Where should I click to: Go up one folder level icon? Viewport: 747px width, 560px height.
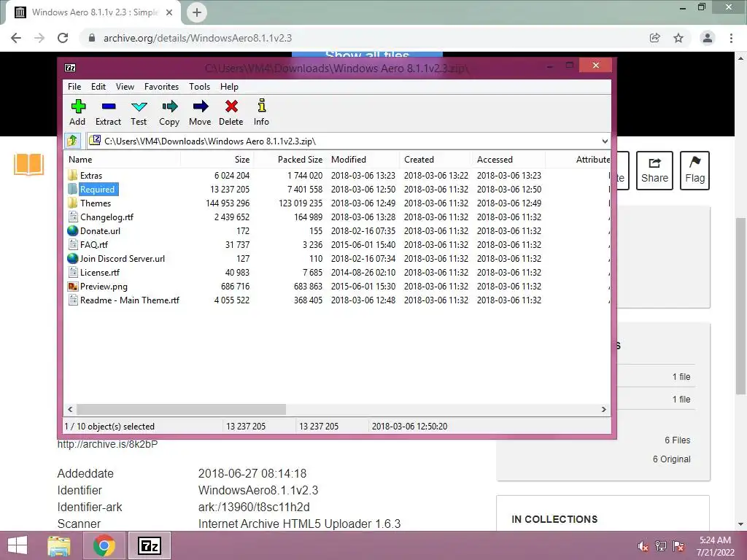[72, 141]
